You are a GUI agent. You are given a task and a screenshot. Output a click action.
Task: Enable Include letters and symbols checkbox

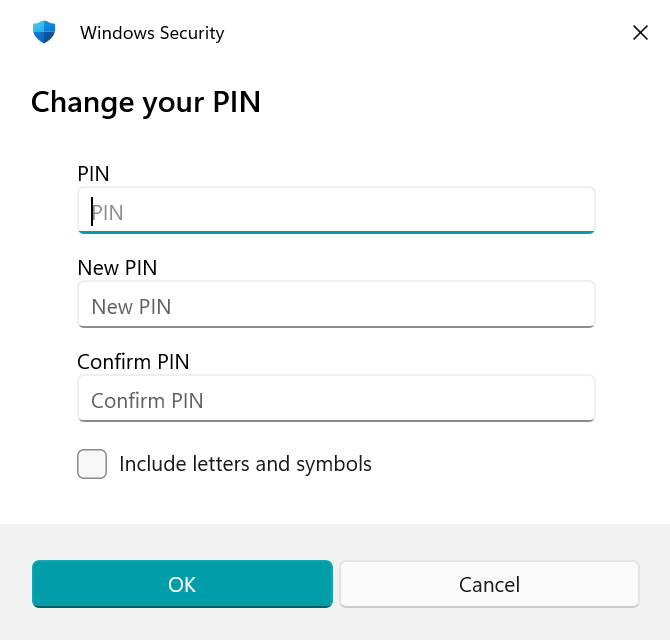pyautogui.click(x=92, y=464)
